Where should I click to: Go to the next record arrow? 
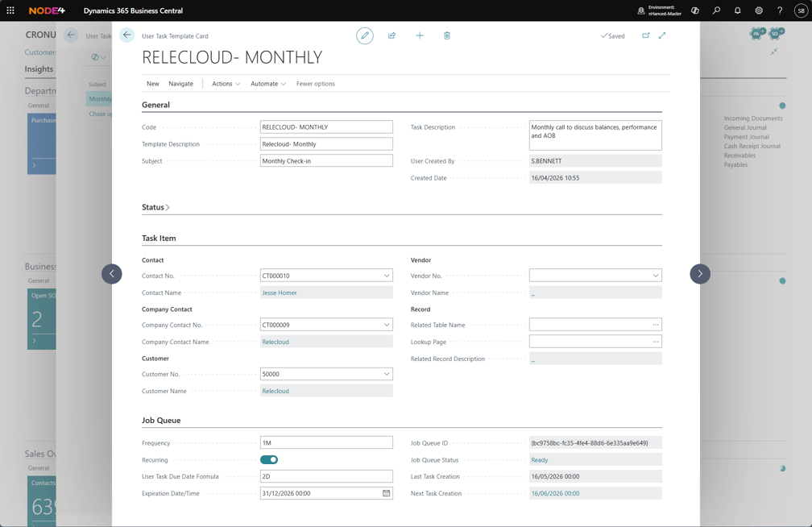pyautogui.click(x=699, y=274)
